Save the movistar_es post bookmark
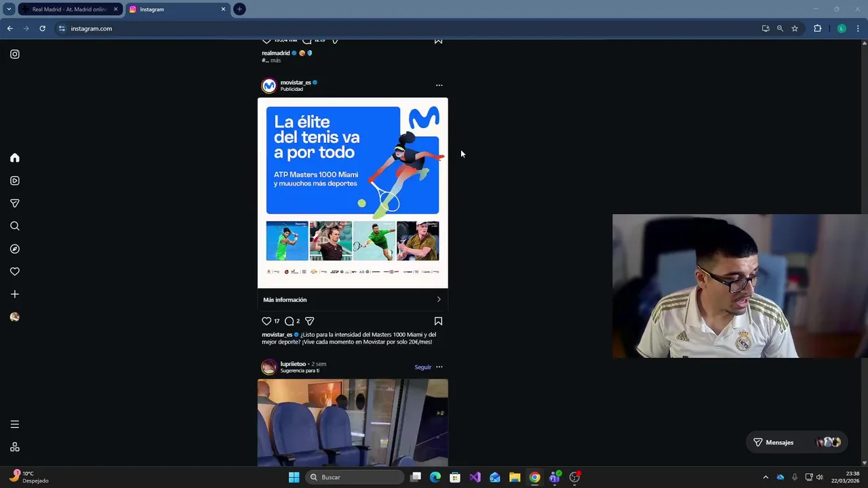The image size is (868, 488). [438, 321]
